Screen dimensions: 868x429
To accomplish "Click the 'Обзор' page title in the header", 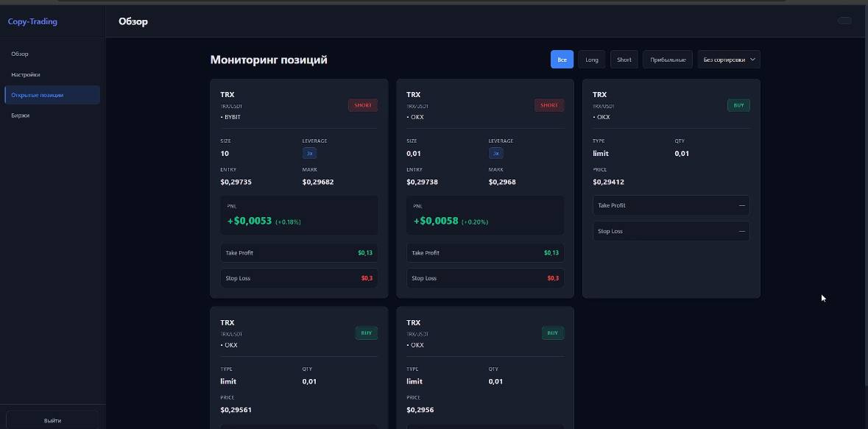I will pos(133,21).
